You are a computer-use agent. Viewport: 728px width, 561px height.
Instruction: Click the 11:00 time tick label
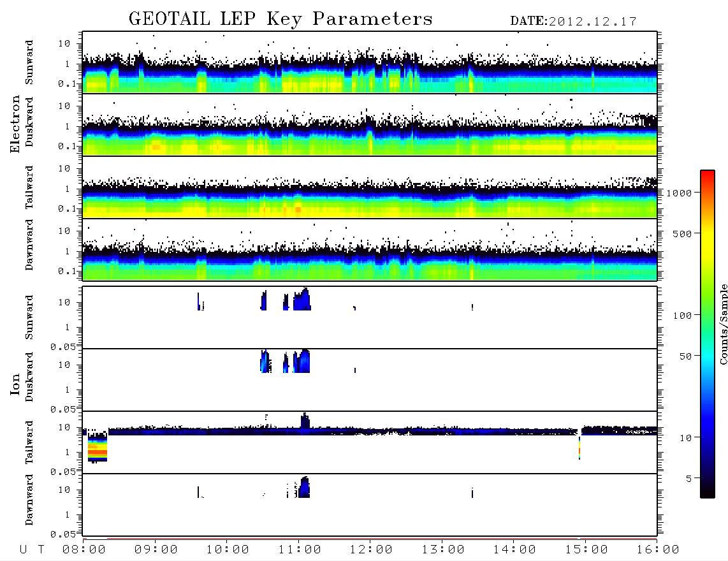point(300,550)
